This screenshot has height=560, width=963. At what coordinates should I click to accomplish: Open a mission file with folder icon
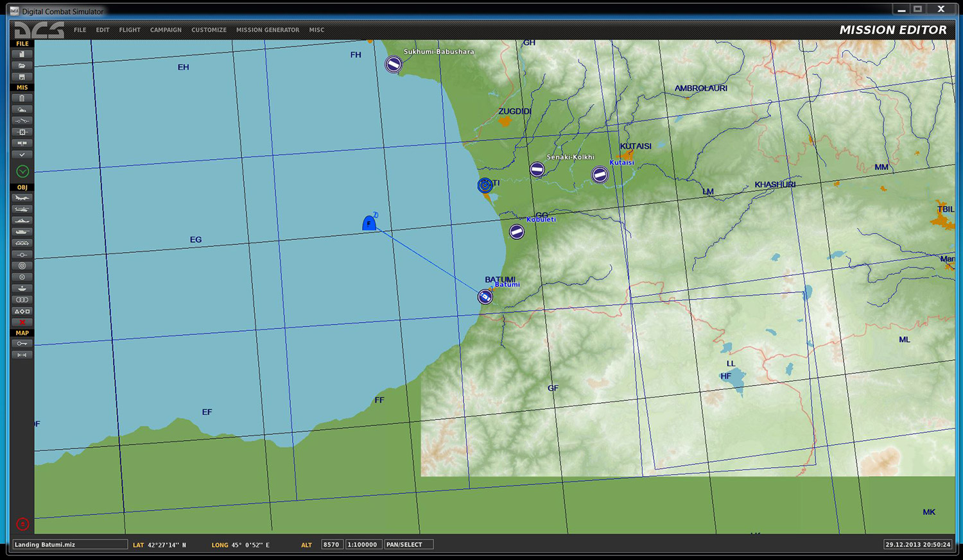pos(22,65)
